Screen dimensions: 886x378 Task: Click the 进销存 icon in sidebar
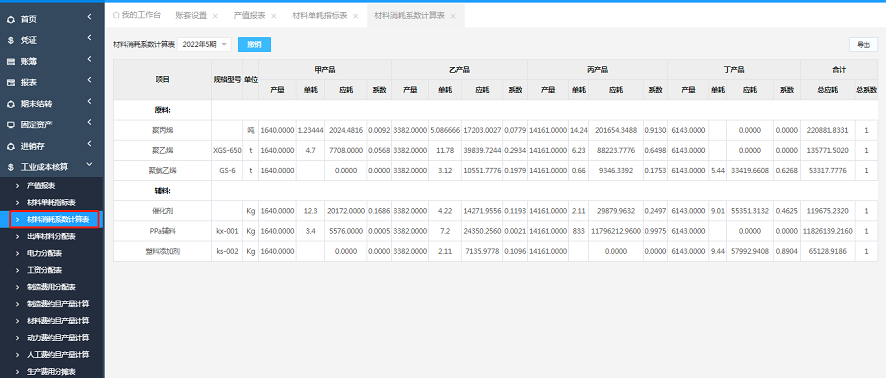(x=11, y=146)
